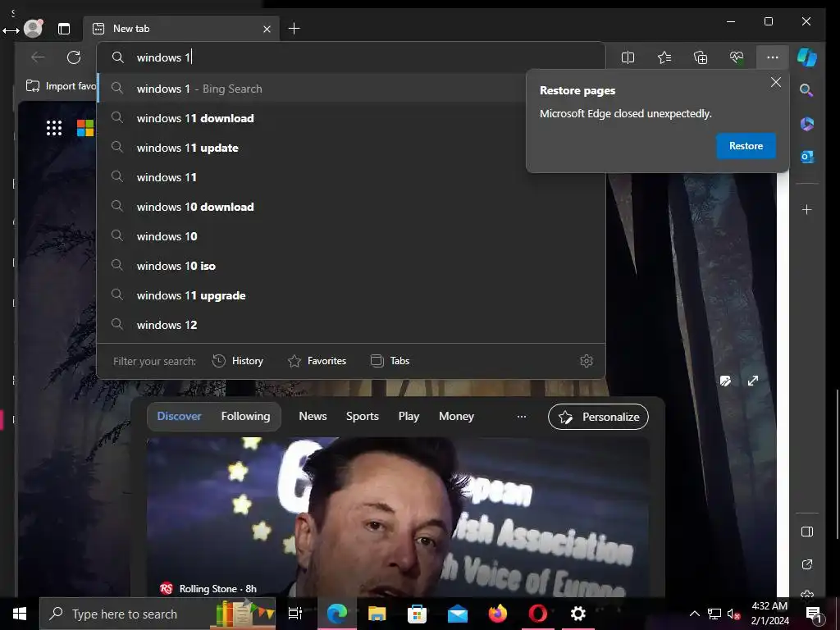Screen dimensions: 840x630
Task: Switch to the Following feed tab
Action: (x=246, y=416)
